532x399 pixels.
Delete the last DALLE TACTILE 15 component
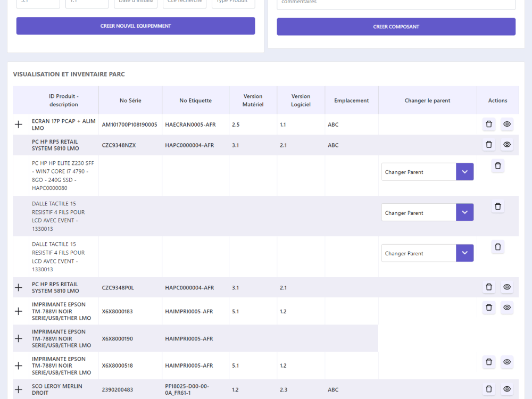pyautogui.click(x=497, y=246)
